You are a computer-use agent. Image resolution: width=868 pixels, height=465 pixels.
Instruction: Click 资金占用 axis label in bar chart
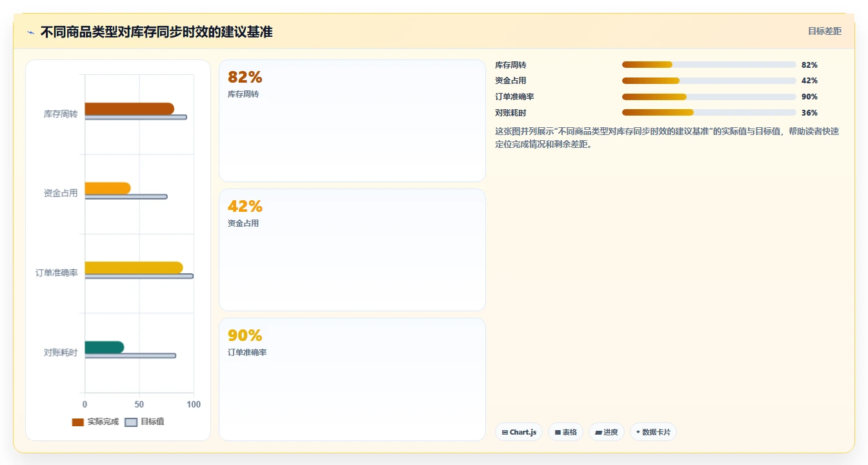61,193
